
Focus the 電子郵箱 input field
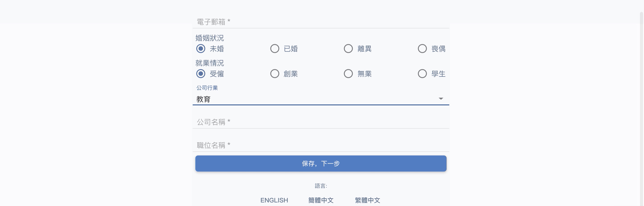coord(321,22)
